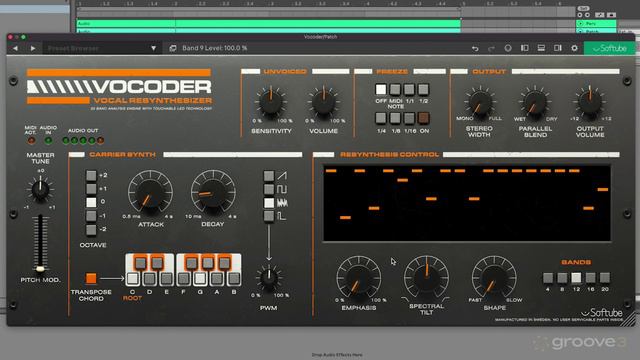
Task: Click the carrier Attack knob
Action: [150, 193]
